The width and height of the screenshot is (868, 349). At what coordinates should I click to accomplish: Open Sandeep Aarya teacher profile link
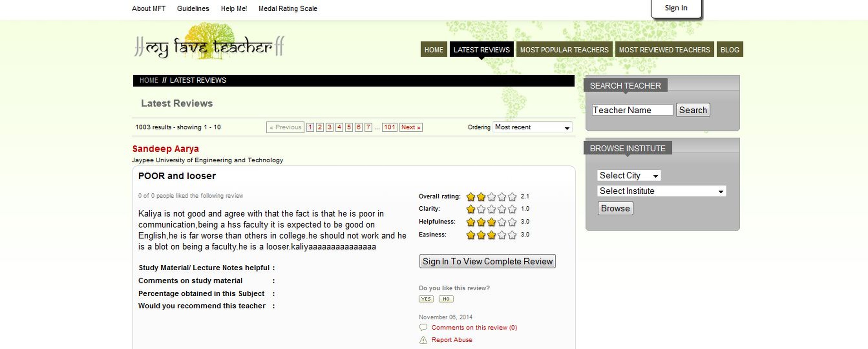point(165,149)
